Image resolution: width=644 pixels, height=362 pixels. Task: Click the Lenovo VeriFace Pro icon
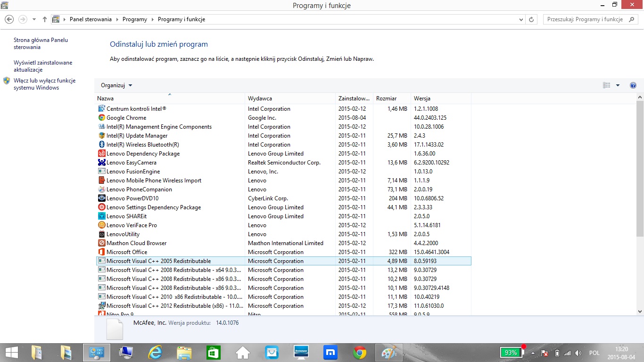tap(101, 225)
